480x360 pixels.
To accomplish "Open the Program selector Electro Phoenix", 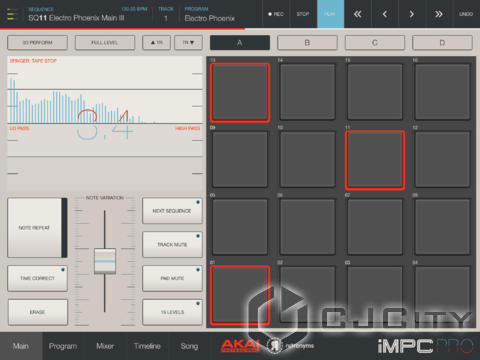I will tap(210, 18).
